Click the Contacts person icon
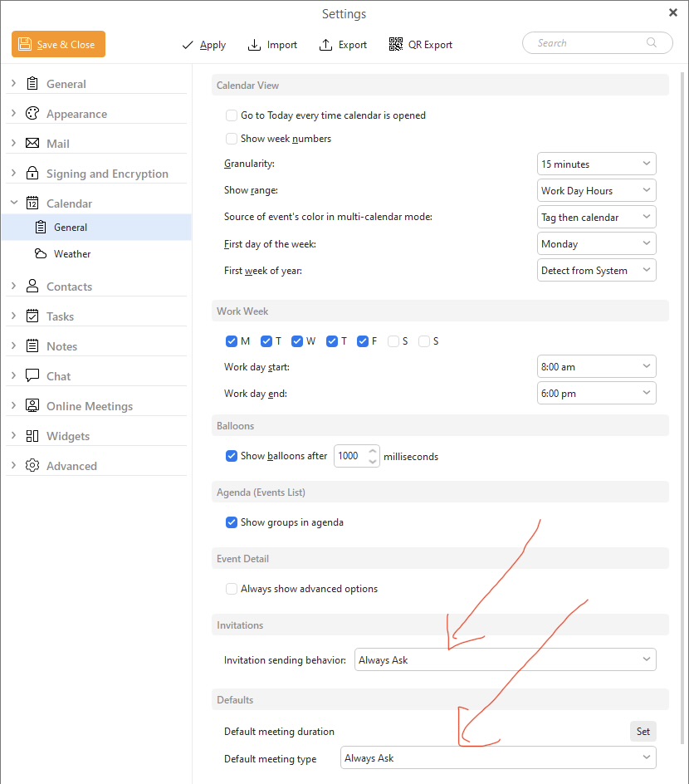Image resolution: width=689 pixels, height=784 pixels. click(32, 287)
